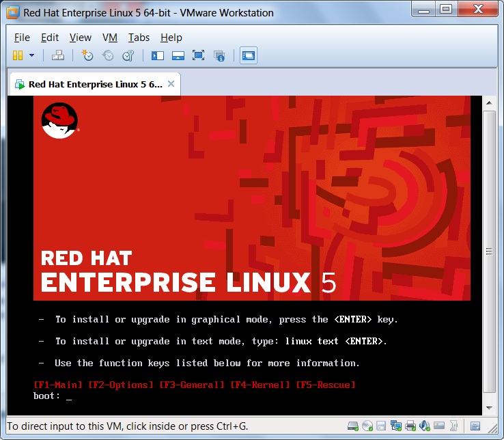
Task: Click at the boot: prompt in VM
Action: point(53,396)
